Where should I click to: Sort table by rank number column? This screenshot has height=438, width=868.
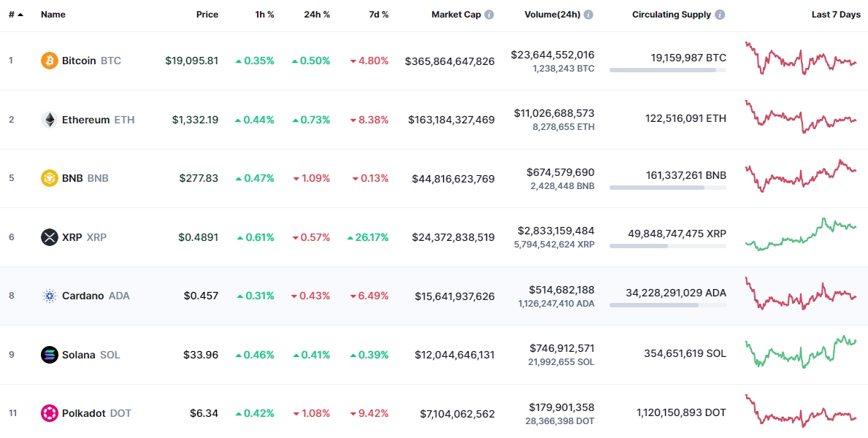coord(16,15)
